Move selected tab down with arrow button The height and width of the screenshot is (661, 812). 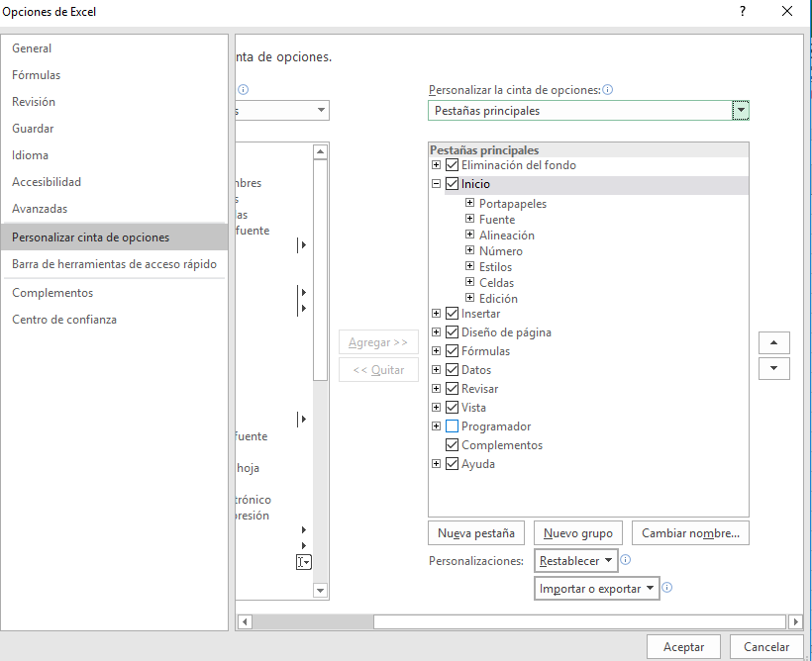(774, 368)
